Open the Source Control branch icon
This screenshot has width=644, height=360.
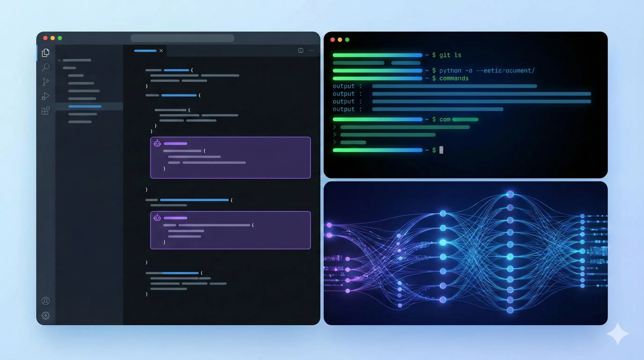pos(45,82)
